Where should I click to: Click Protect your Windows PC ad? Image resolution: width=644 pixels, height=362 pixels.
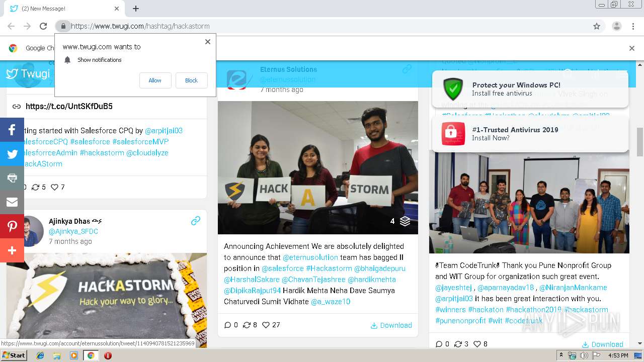[x=530, y=89]
